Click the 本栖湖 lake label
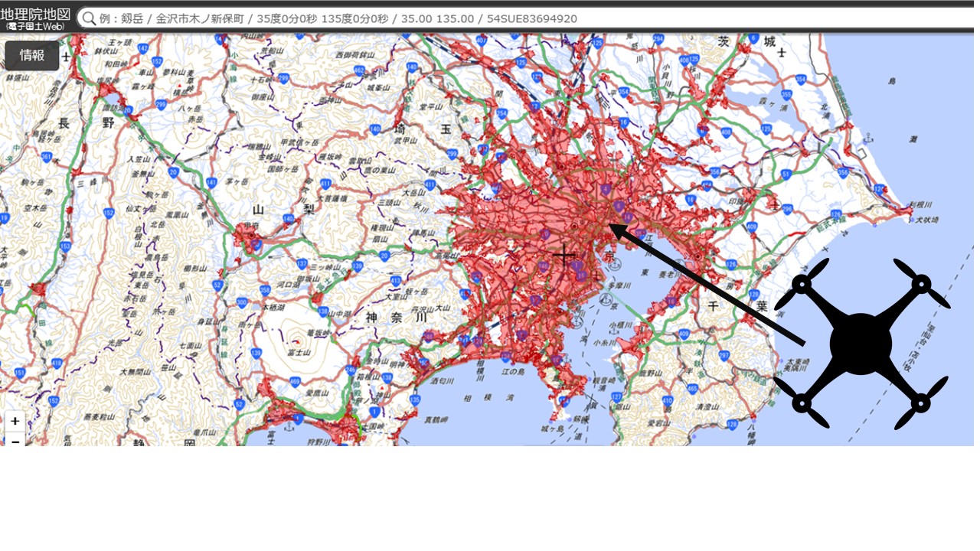 point(273,308)
